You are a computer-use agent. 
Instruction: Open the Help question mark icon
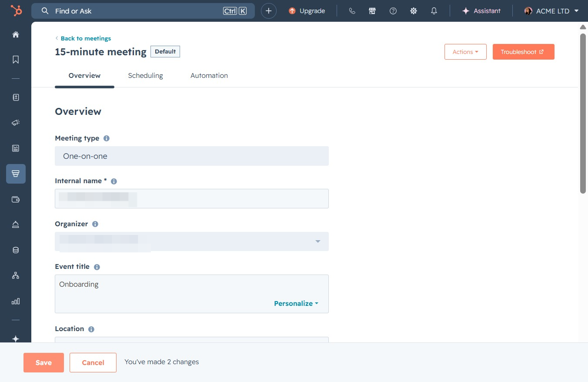coord(393,11)
